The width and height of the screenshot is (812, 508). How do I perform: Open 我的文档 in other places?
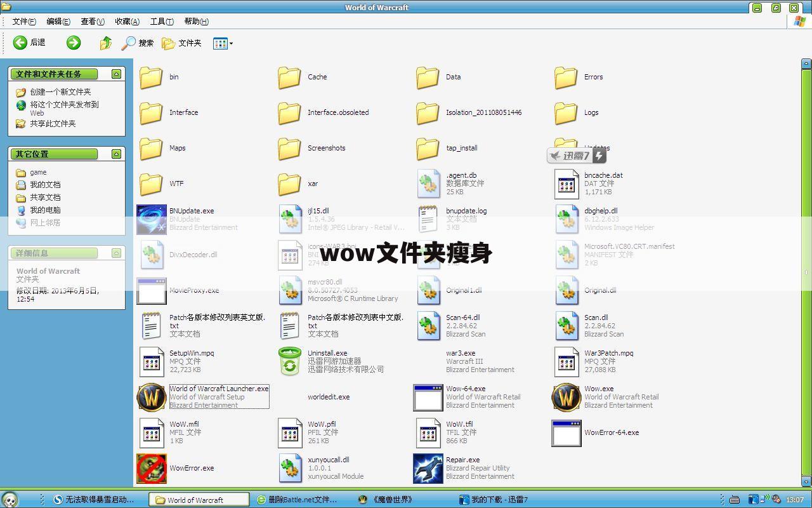click(x=45, y=184)
